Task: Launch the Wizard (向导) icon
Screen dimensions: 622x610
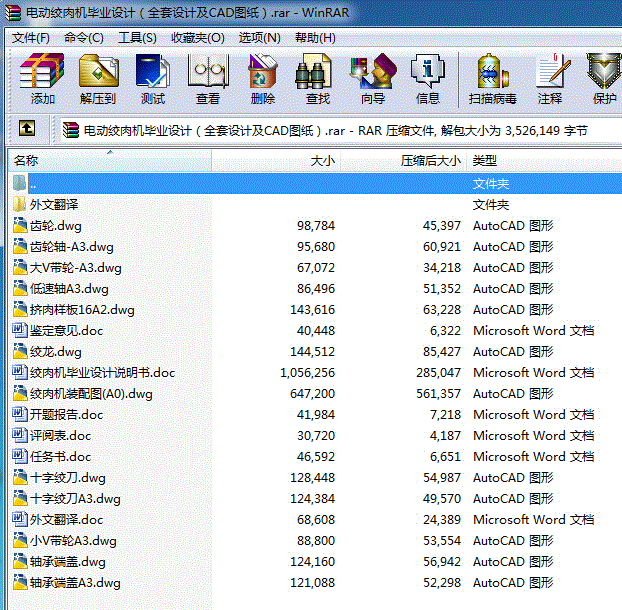Action: point(373,71)
